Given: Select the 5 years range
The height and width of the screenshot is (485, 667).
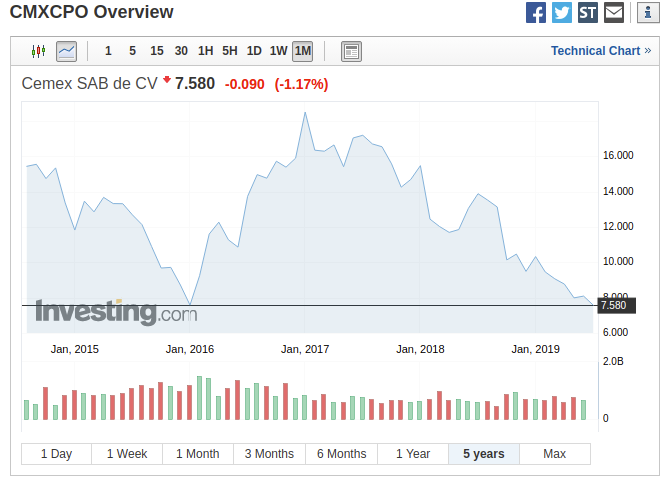Looking at the screenshot, I should (x=484, y=454).
